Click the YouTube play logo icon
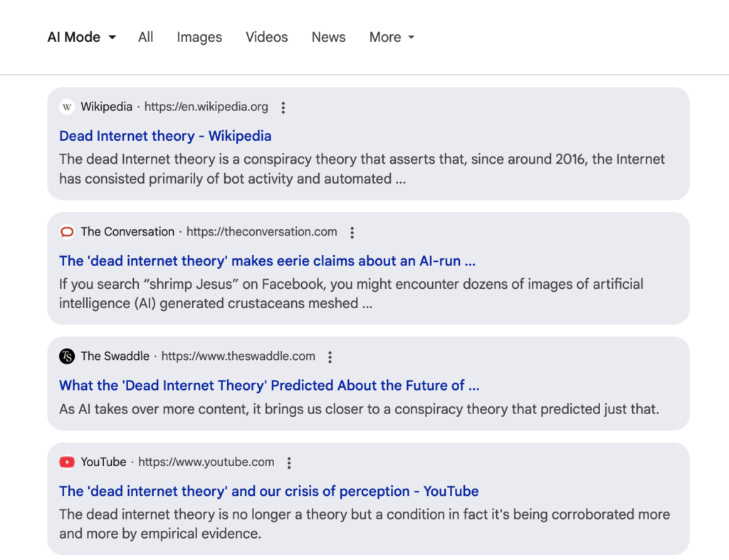This screenshot has width=729, height=560. click(x=67, y=463)
